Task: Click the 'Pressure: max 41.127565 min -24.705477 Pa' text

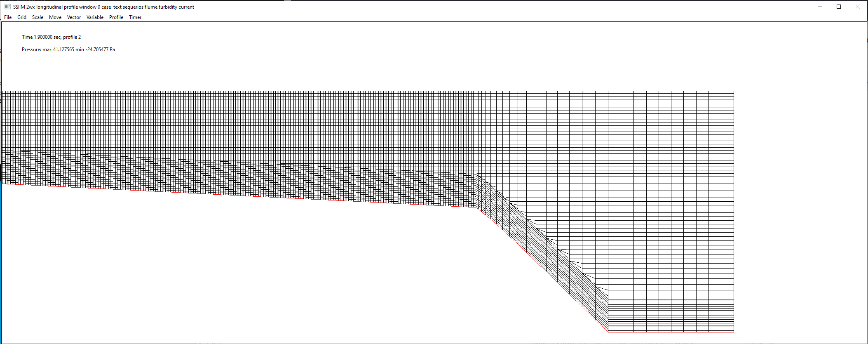Action: tap(68, 49)
